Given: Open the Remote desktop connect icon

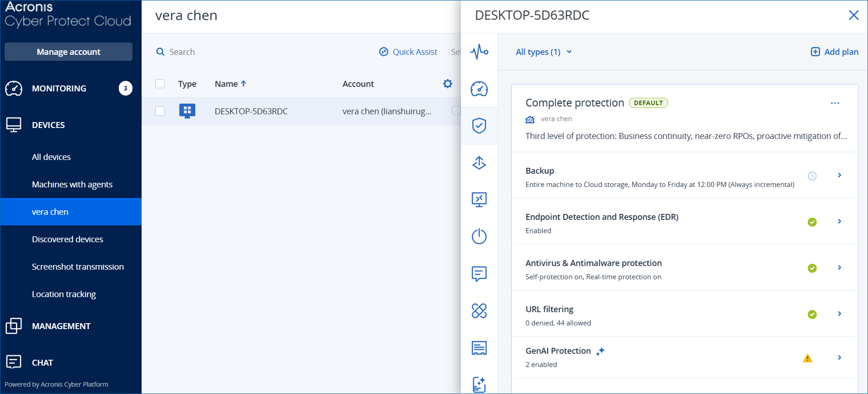Looking at the screenshot, I should point(479,200).
